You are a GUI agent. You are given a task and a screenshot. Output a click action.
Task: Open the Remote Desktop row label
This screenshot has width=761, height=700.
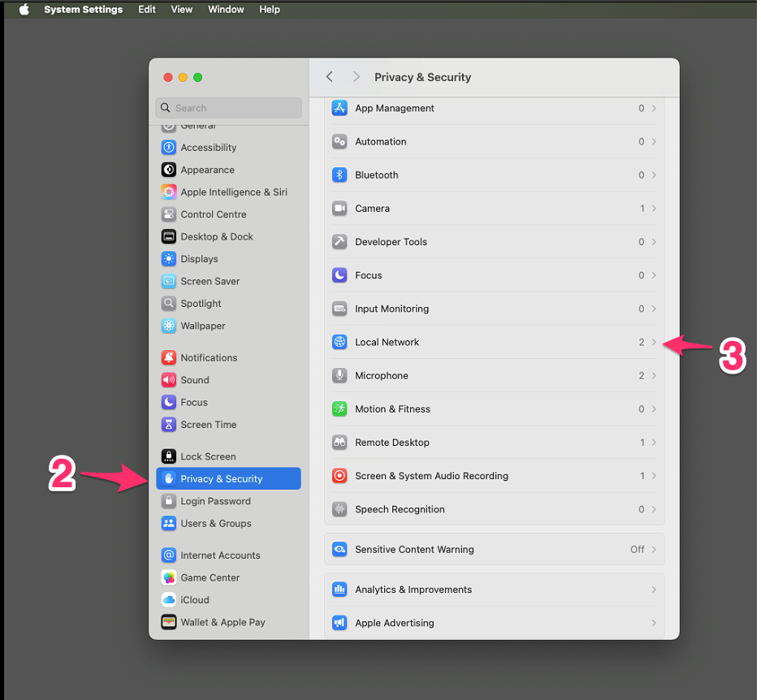point(392,443)
